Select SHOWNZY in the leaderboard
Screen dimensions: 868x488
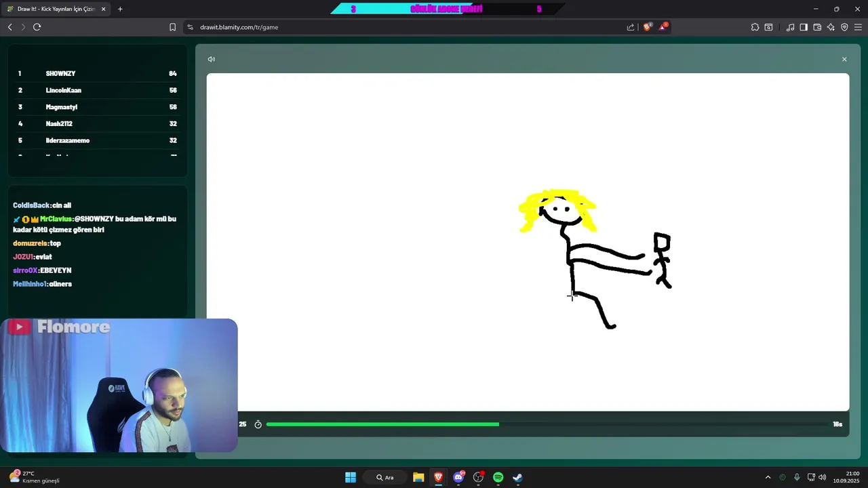60,73
